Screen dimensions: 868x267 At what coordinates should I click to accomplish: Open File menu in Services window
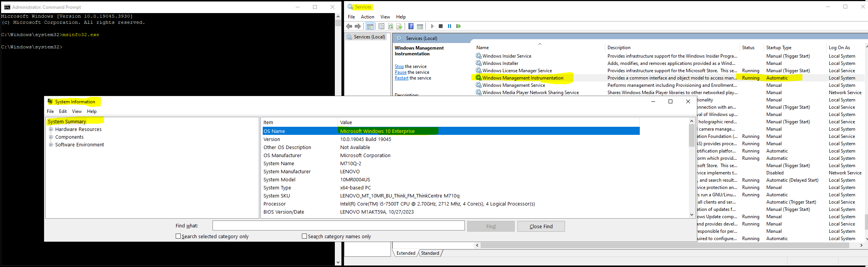351,17
